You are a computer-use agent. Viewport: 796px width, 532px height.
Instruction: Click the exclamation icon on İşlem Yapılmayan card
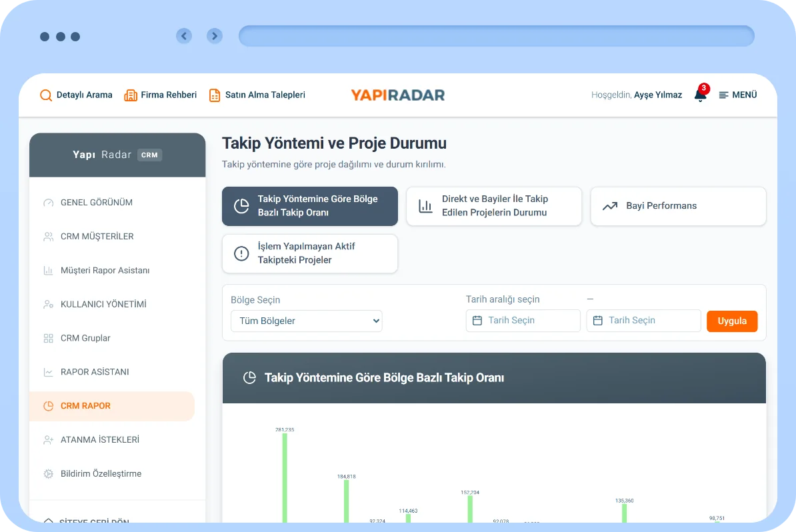click(241, 253)
